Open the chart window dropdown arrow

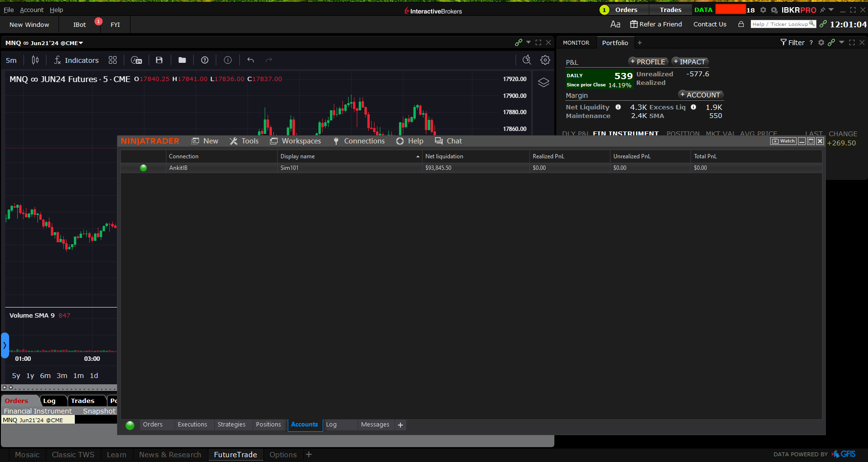[528, 42]
